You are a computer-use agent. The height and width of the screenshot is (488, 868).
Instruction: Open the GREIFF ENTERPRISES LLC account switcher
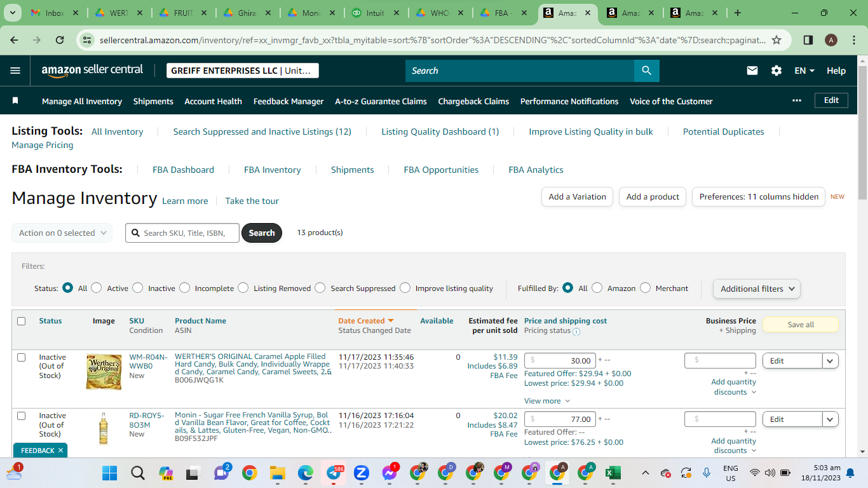click(243, 71)
